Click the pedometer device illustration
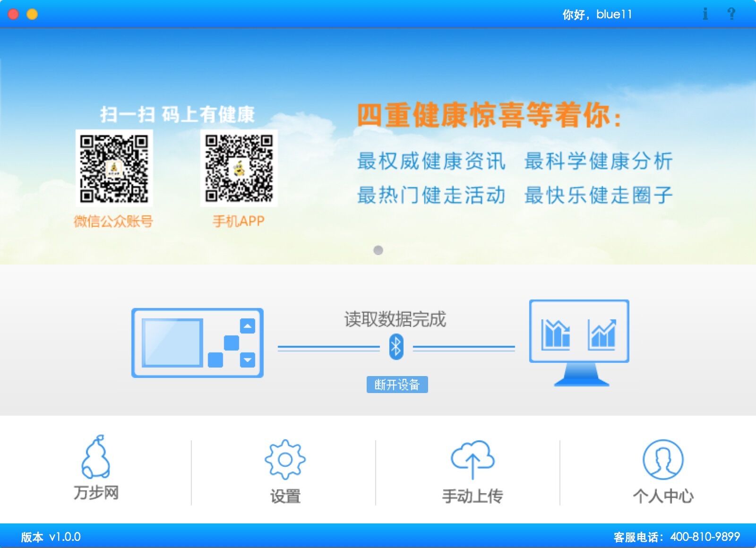The image size is (756, 548). pyautogui.click(x=198, y=343)
